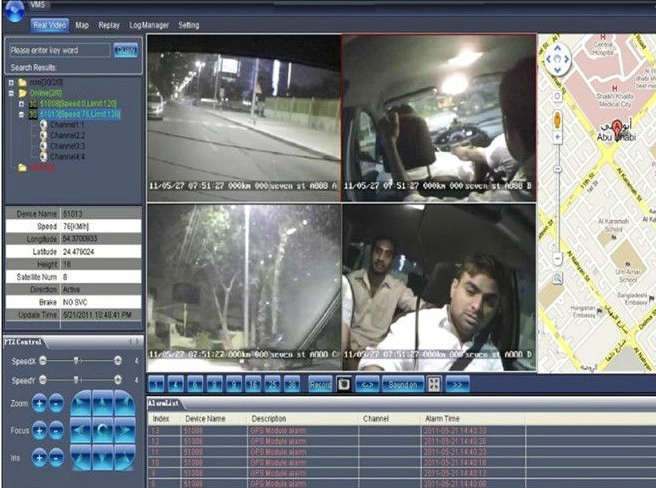Click the Iris plus button
Image resolution: width=656 pixels, height=488 pixels.
(x=39, y=457)
